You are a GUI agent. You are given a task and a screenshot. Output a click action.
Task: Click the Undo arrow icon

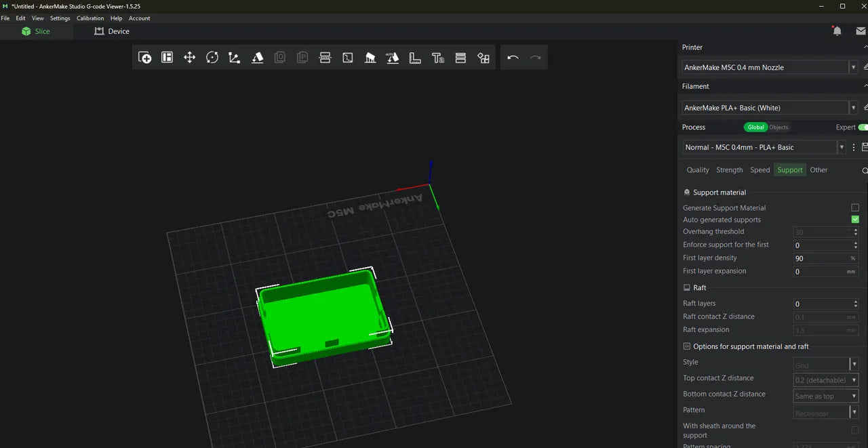(513, 58)
